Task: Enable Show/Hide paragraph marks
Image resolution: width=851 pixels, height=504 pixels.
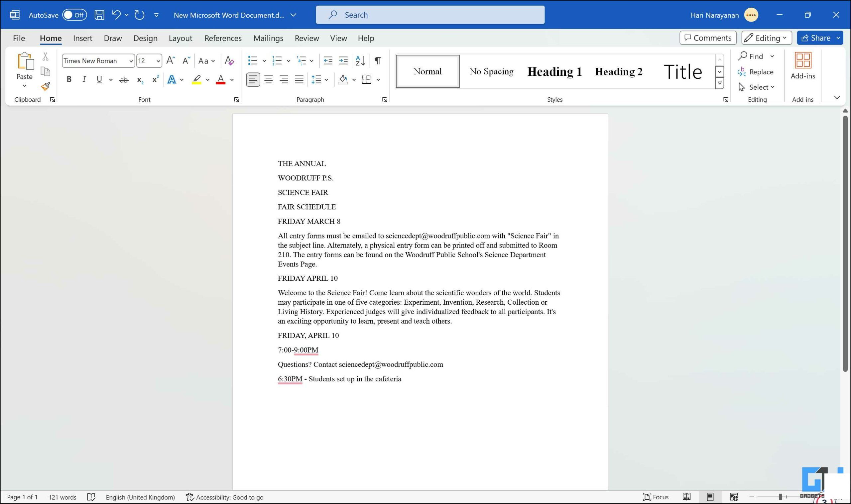Action: [x=379, y=59]
